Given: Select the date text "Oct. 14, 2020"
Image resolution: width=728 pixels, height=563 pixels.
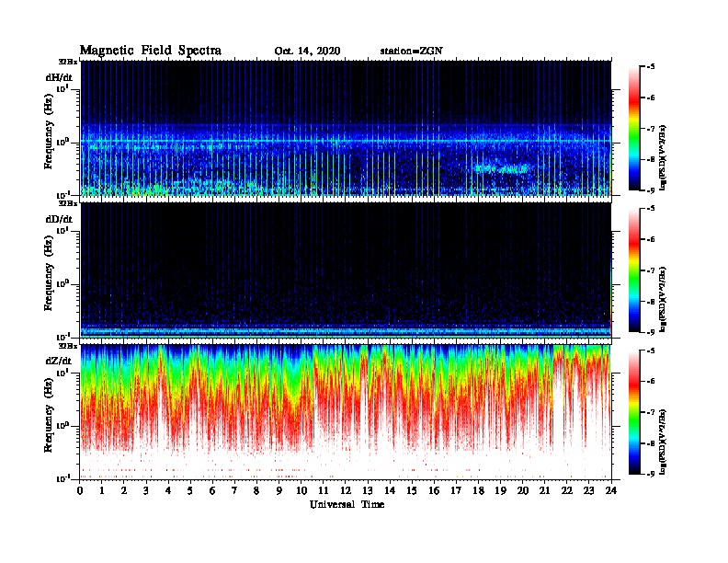Looking at the screenshot, I should pyautogui.click(x=307, y=52).
